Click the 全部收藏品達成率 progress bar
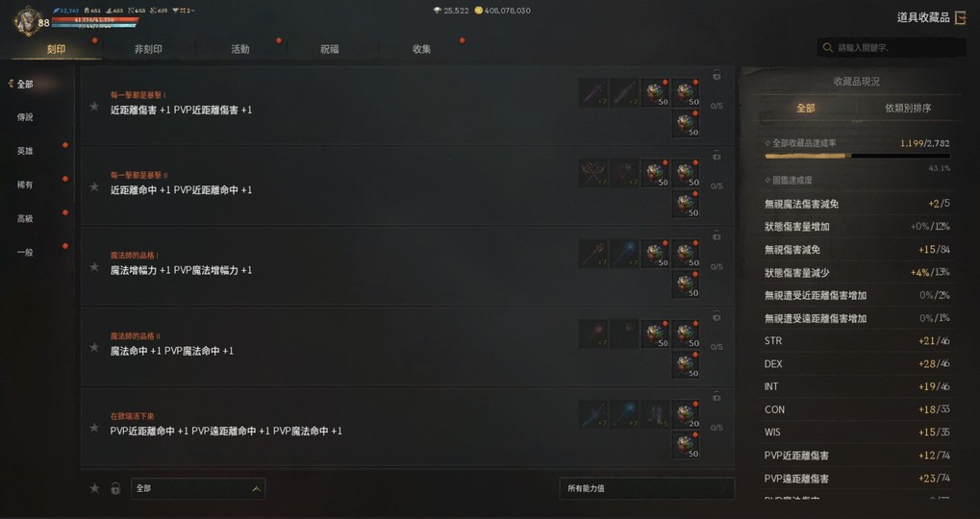This screenshot has width=980, height=519. coord(857,156)
